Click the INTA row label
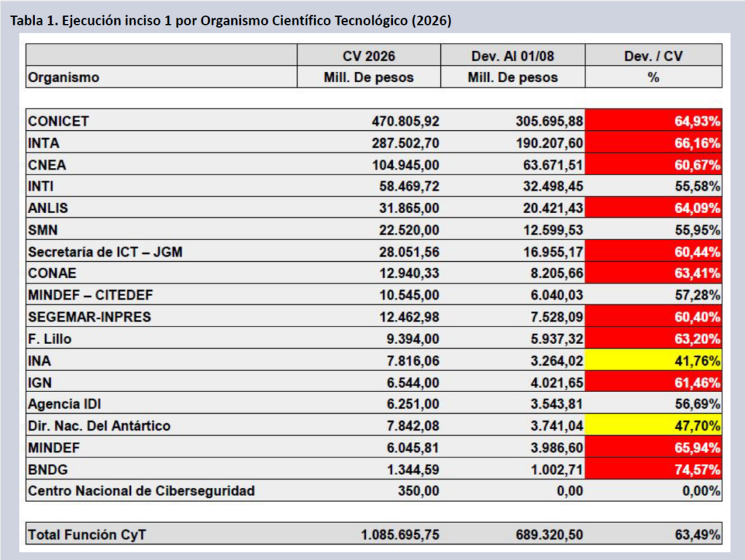This screenshot has height=560, width=745. pyautogui.click(x=44, y=143)
